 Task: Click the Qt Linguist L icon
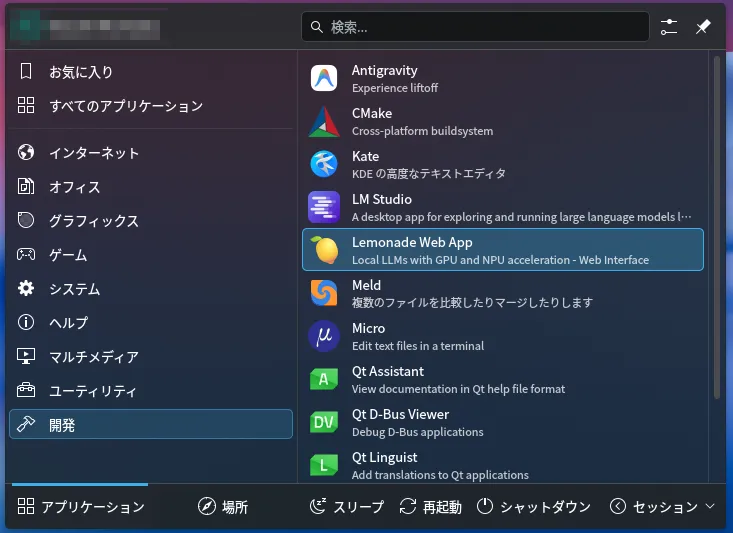pos(324,465)
